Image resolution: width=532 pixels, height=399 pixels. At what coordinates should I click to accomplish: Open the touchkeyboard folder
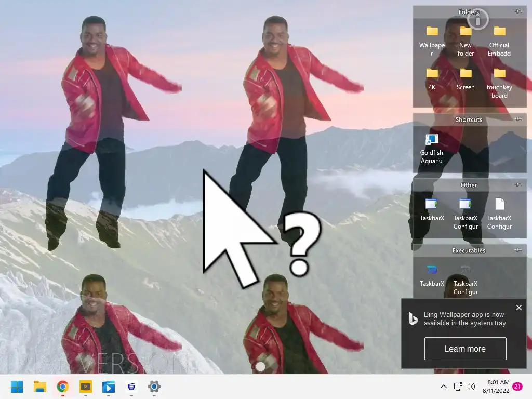[x=499, y=83]
